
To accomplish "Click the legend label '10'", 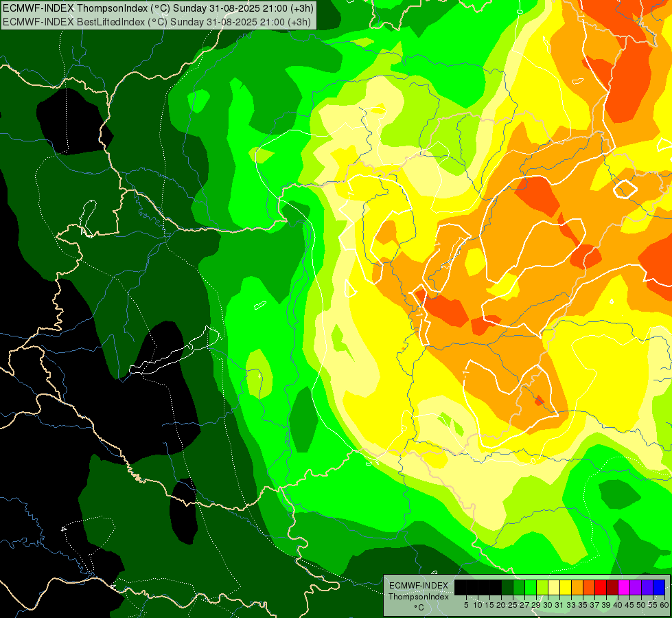I will [478, 605].
